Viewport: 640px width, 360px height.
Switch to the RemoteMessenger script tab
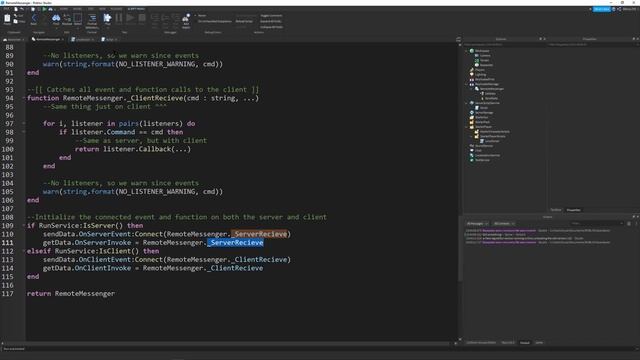48,39
